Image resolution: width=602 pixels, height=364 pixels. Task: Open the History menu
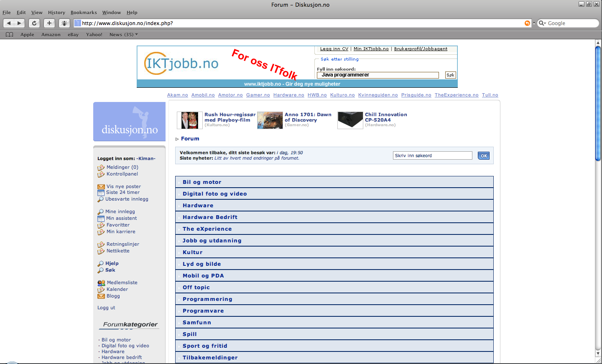pyautogui.click(x=56, y=13)
